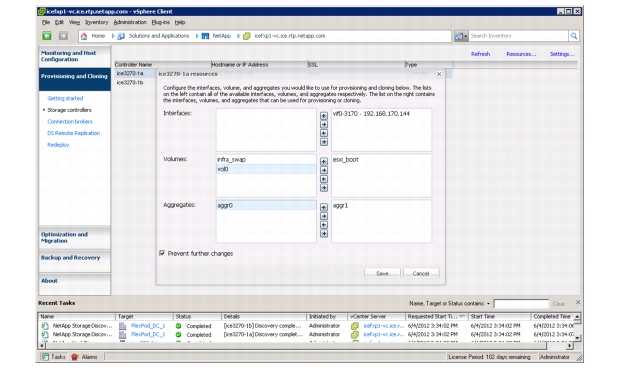Viewport: 640px width, 371px height.
Task: Click green Completed icon for ice3270-1b task
Action: [178, 326]
